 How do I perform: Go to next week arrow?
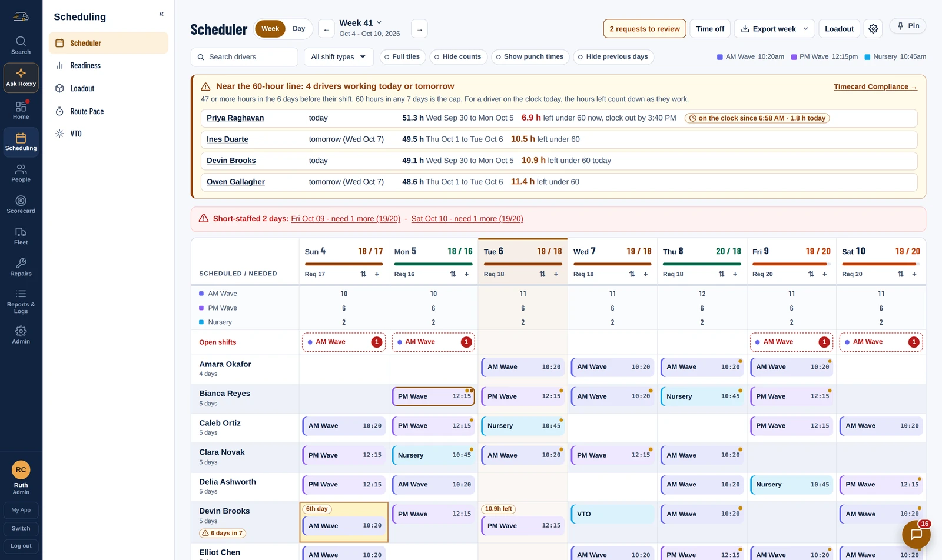tap(419, 29)
